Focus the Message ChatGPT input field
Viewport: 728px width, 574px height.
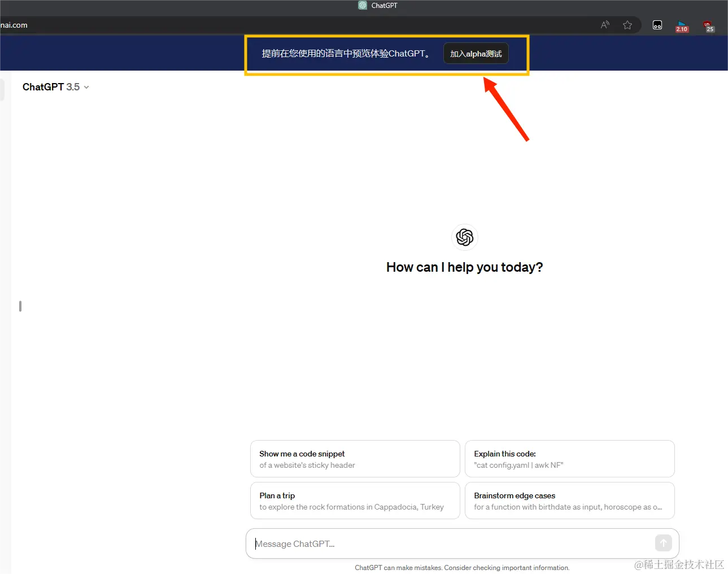point(462,543)
